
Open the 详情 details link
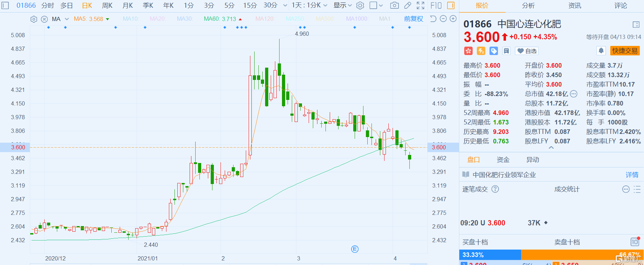632,175
